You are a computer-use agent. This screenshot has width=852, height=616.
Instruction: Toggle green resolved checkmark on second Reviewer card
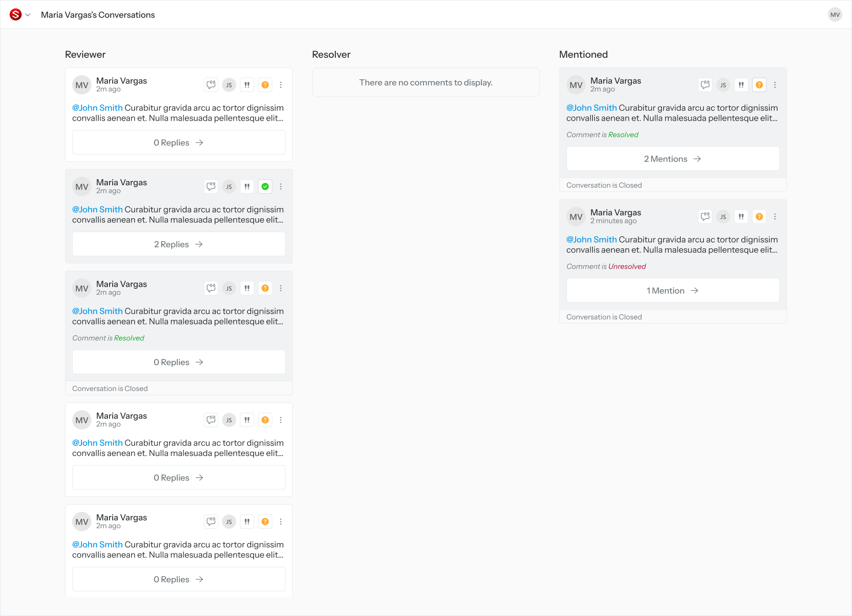[x=265, y=186]
